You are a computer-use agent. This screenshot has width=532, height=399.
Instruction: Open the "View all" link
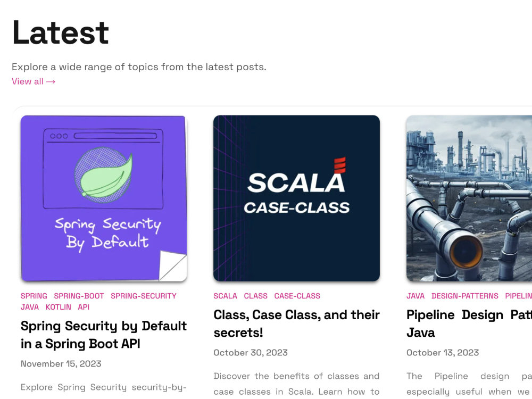(x=28, y=81)
